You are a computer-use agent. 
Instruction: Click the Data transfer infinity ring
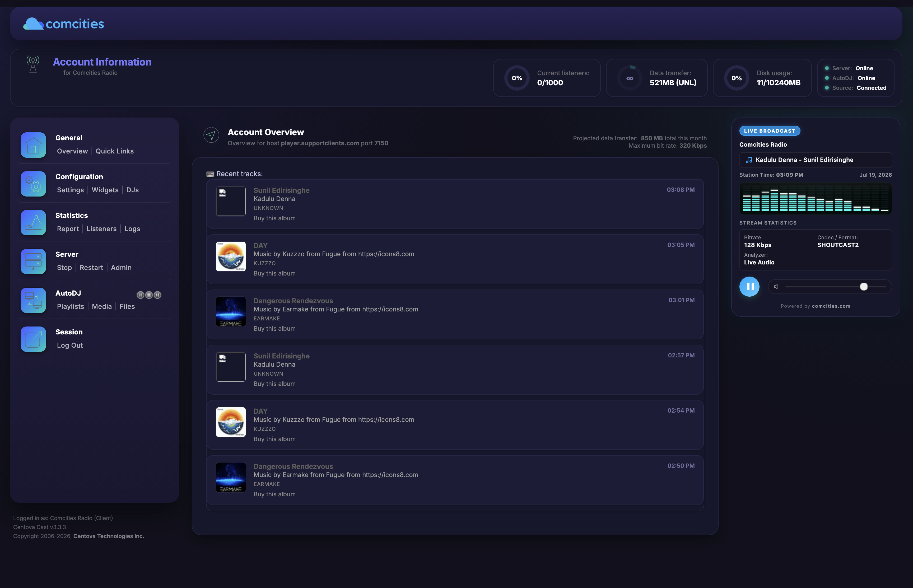630,78
